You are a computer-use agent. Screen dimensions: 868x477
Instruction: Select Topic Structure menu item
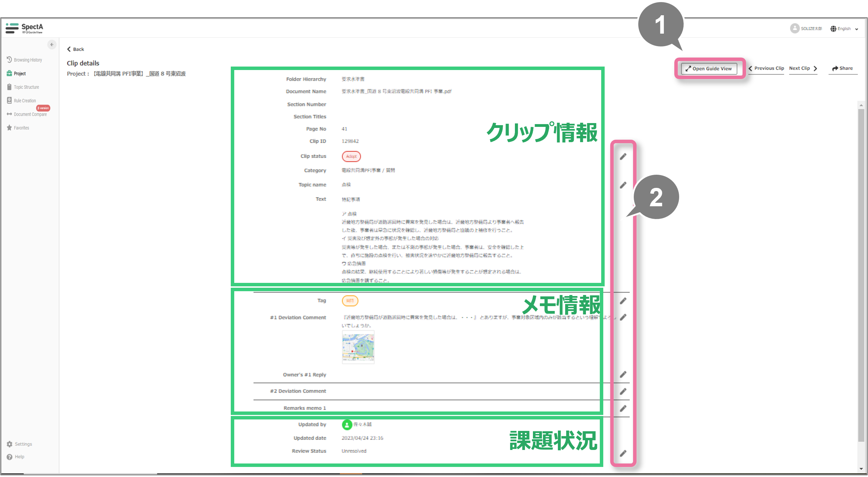(26, 87)
